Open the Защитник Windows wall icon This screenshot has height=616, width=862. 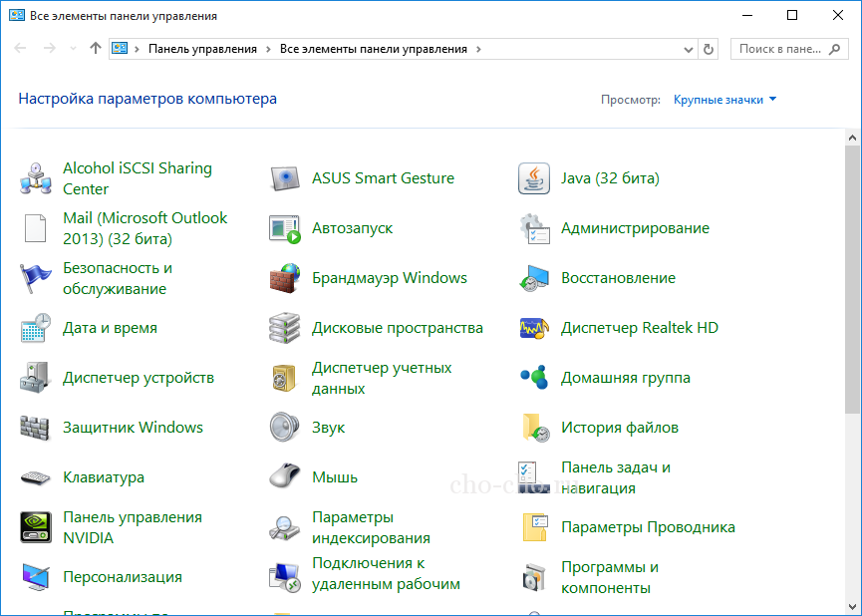36,428
